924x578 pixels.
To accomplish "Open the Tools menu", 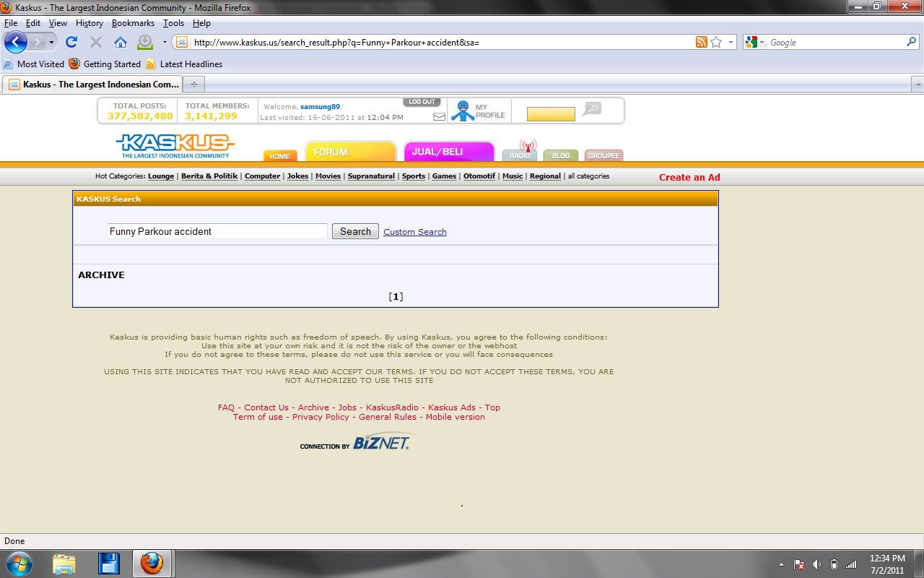I will 173,23.
